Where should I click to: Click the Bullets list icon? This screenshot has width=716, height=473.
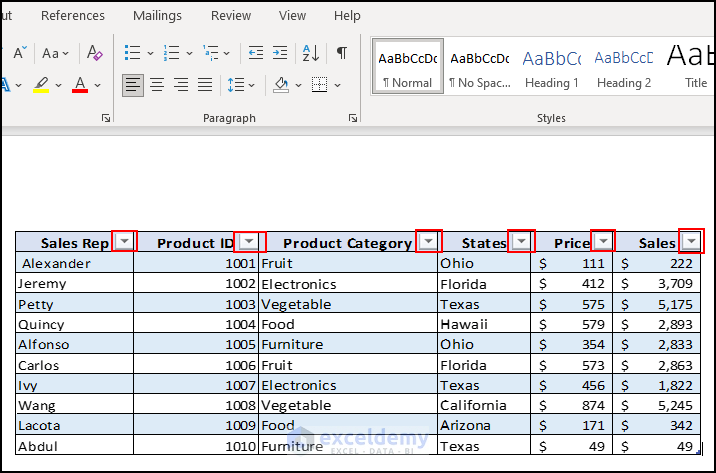point(132,53)
